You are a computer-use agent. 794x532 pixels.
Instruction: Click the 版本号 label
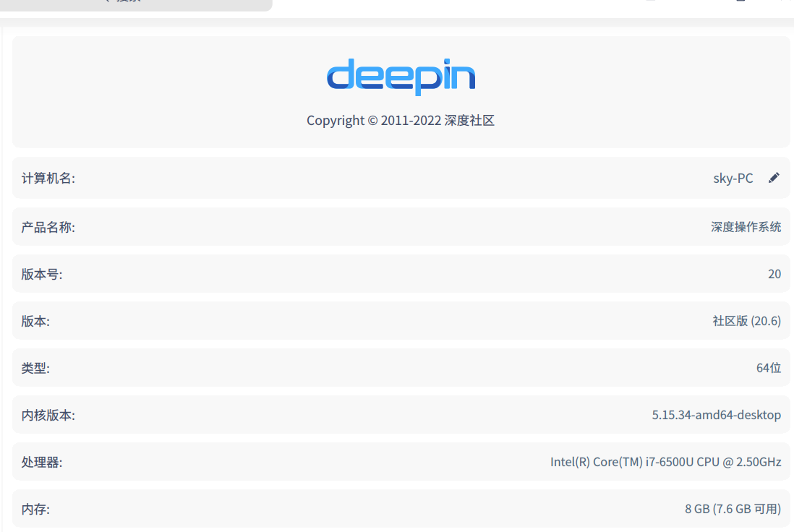(x=41, y=275)
